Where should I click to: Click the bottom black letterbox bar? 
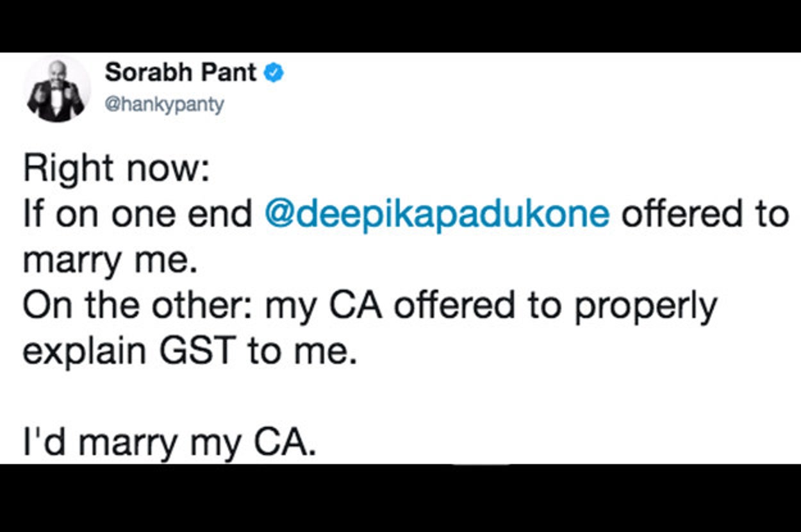point(400,498)
